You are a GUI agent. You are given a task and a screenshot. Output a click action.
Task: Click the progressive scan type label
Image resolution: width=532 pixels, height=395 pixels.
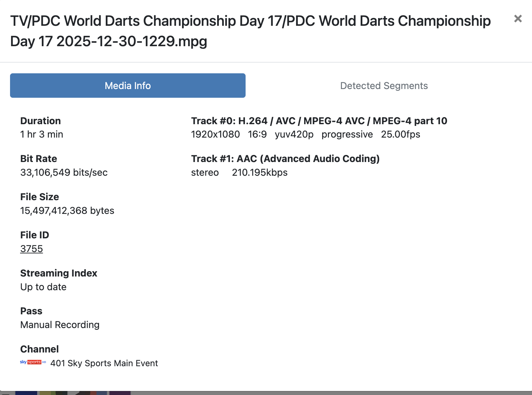tap(347, 134)
